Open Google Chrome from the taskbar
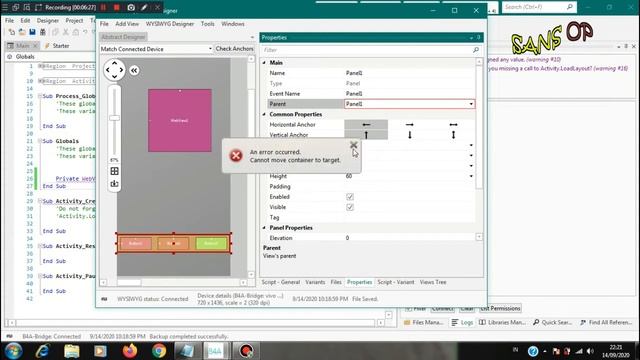Image resolution: width=640 pixels, height=360 pixels. coord(159,351)
